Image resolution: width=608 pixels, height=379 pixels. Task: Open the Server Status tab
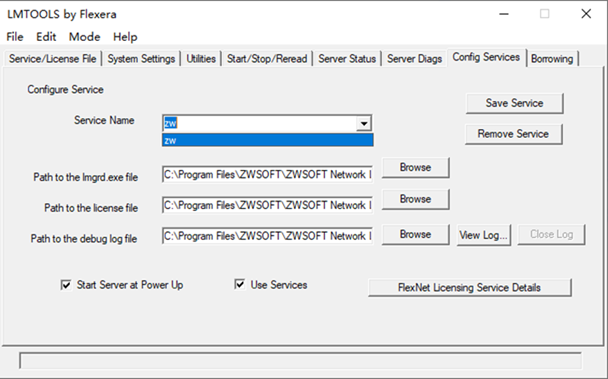tap(347, 59)
